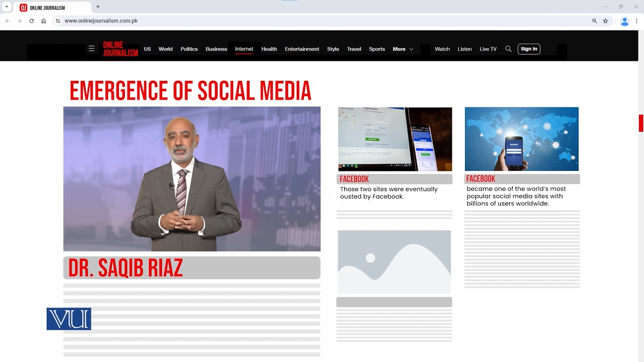Go to the Politics section
Screen dimensions: 644x362
[x=189, y=49]
